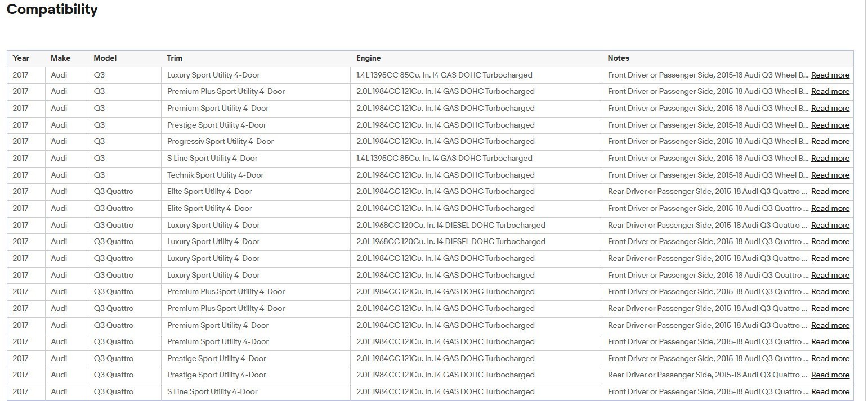Open Read more for Quattro Premium Plus Rear row
Image resolution: width=868 pixels, height=401 pixels.
pyautogui.click(x=830, y=308)
